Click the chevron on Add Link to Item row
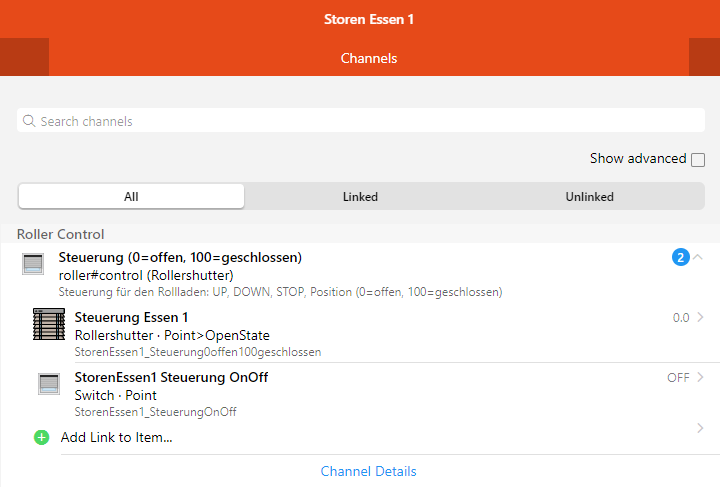The height and width of the screenshot is (487, 720). [700, 428]
